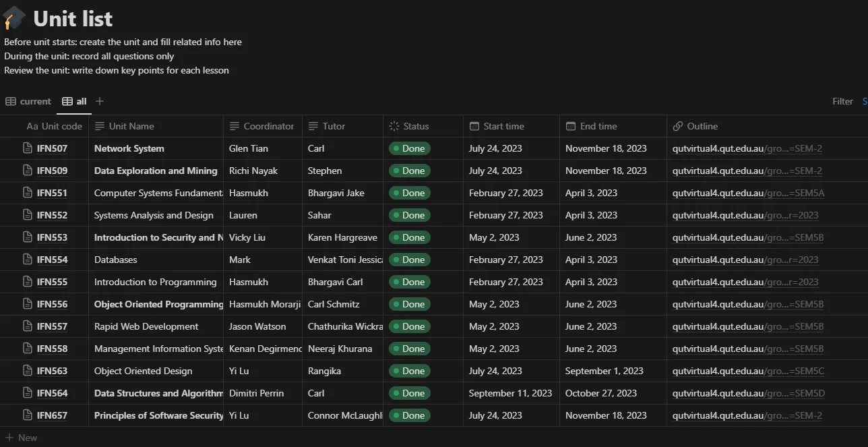Select the all view tab
This screenshot has width=868, height=447.
tap(74, 101)
